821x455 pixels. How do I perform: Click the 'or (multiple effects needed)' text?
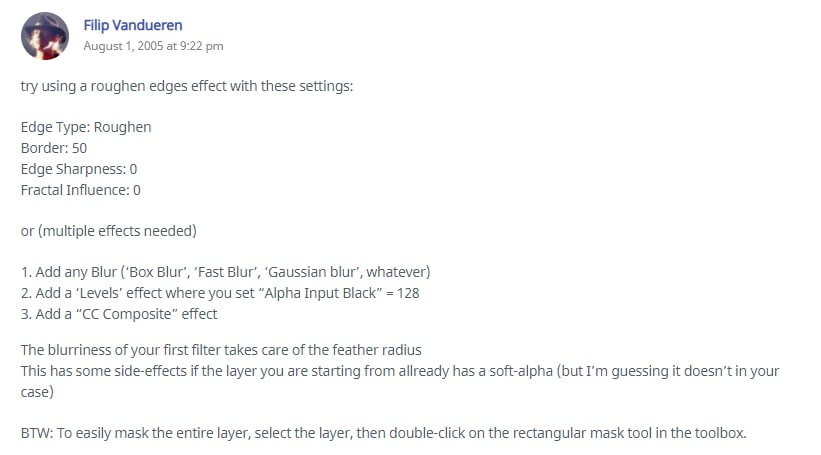[109, 231]
